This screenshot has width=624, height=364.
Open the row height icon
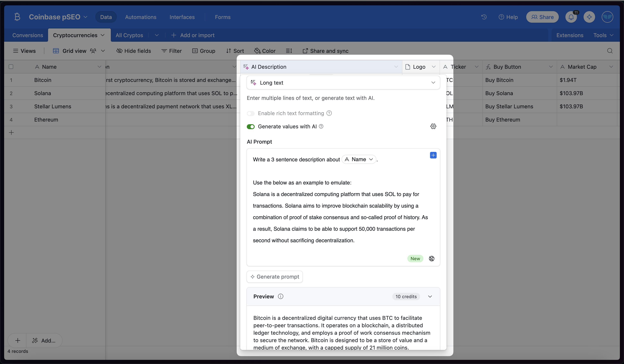click(x=289, y=51)
